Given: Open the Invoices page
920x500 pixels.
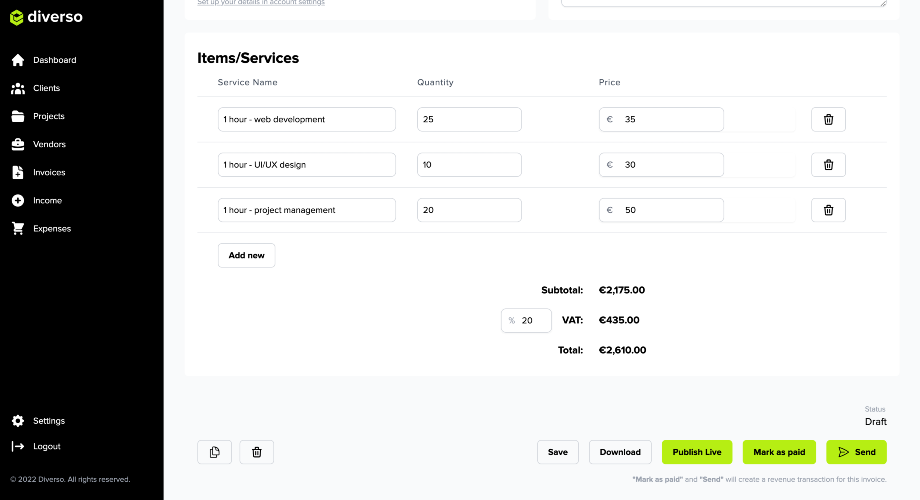Looking at the screenshot, I should click(49, 172).
